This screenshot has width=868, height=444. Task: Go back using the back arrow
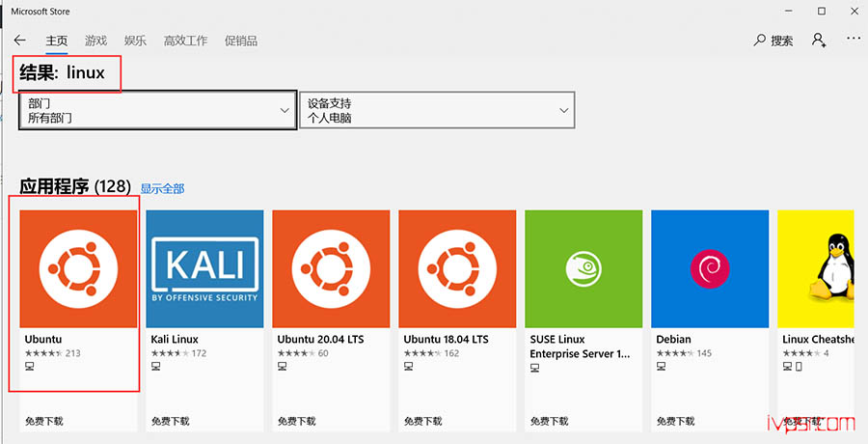20,40
